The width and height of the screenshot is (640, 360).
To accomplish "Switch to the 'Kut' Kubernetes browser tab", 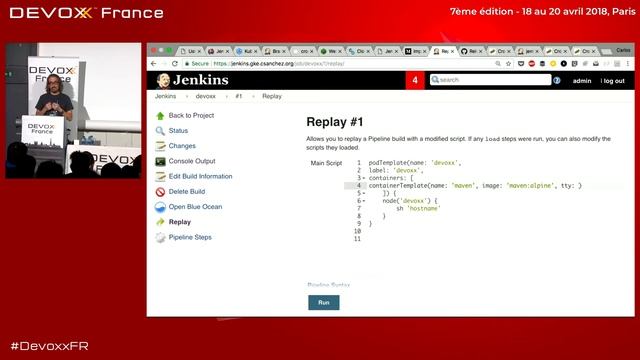I will pos(246,51).
